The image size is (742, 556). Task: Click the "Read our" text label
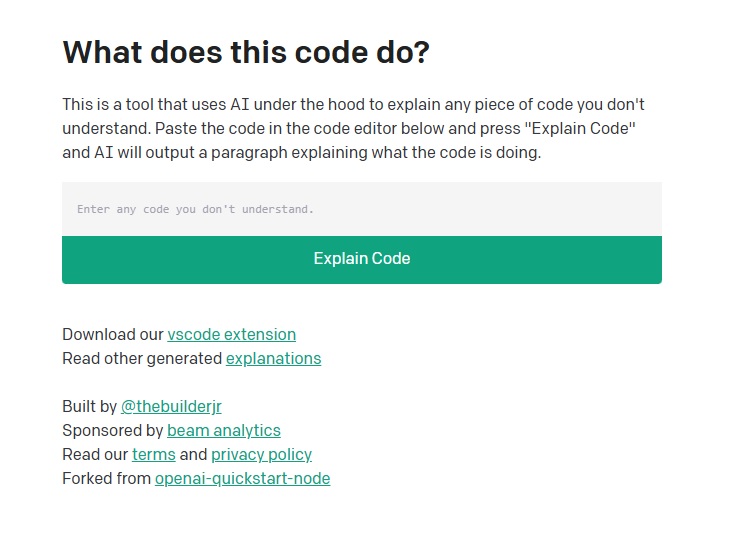coord(95,454)
